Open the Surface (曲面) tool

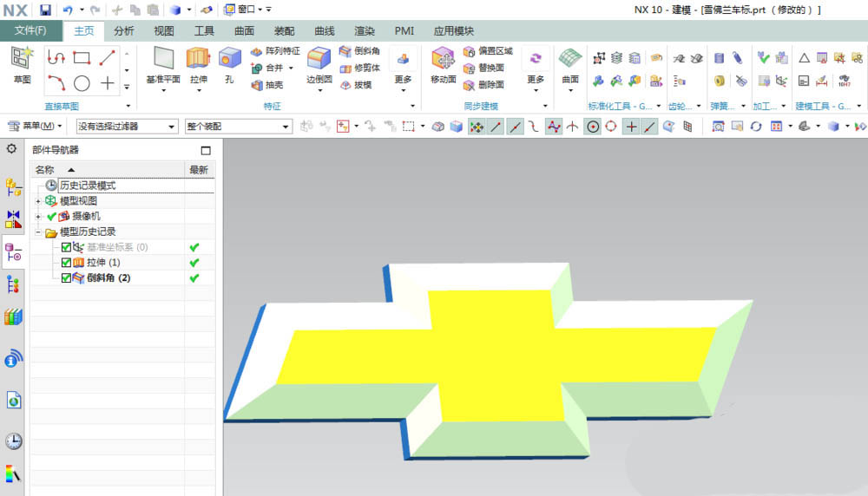(570, 65)
